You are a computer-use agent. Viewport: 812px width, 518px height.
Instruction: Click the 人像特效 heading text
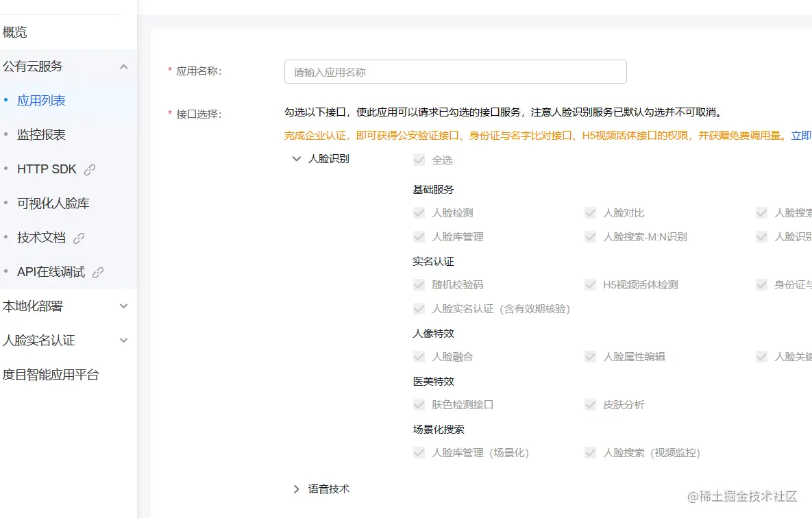(x=434, y=334)
